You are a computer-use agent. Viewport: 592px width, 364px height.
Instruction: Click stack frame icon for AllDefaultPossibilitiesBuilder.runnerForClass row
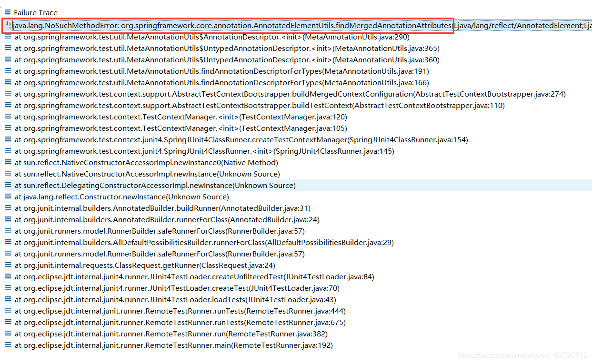click(x=8, y=242)
